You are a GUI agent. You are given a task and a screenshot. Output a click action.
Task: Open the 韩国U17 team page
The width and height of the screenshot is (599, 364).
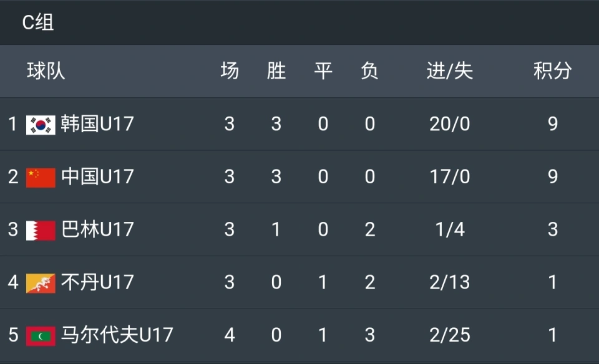tap(97, 123)
